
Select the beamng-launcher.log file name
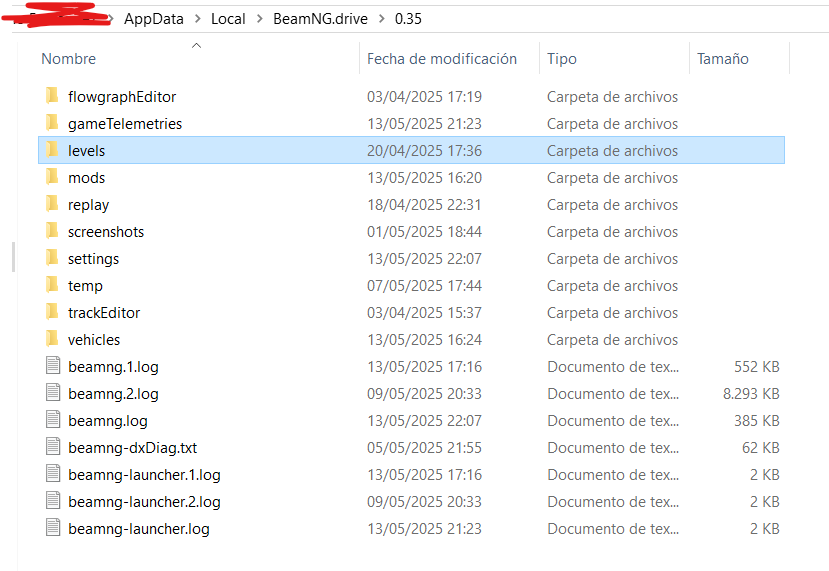click(139, 528)
